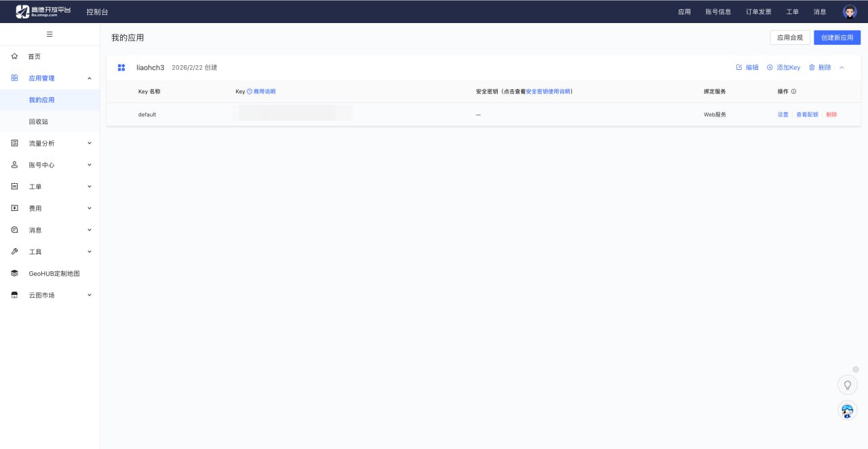Click the hamburger icon to collapse sidebar
This screenshot has width=868, height=449.
pos(50,34)
